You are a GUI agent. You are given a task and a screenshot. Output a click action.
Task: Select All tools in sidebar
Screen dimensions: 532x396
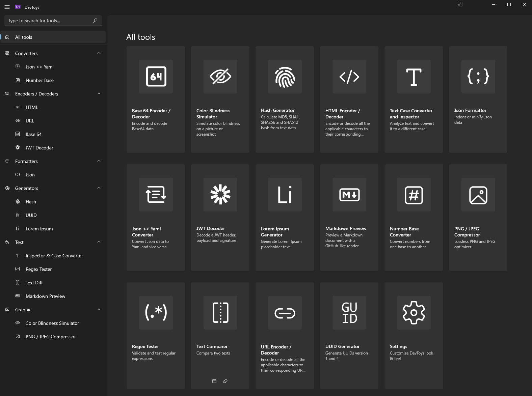click(53, 37)
